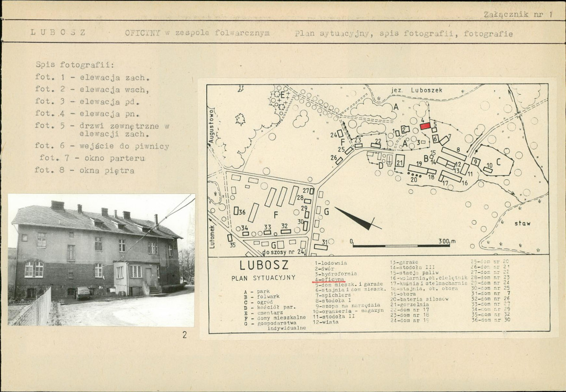This screenshot has height=392, width=566.
Task: Click the Załącznik nr 1 header text
Action: tap(518, 15)
